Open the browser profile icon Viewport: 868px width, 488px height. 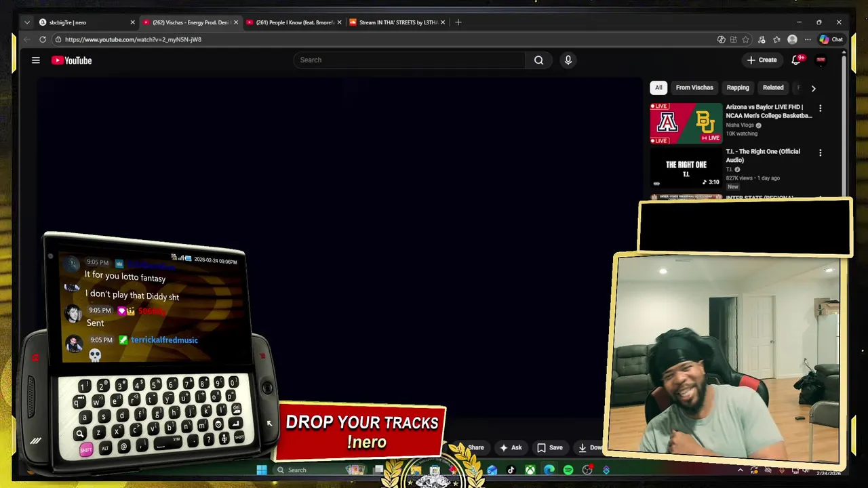pyautogui.click(x=792, y=39)
